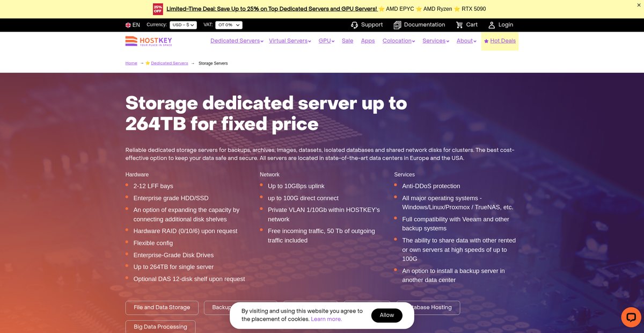This screenshot has height=333, width=644.
Task: Click the Documentation page icon
Action: point(397,25)
